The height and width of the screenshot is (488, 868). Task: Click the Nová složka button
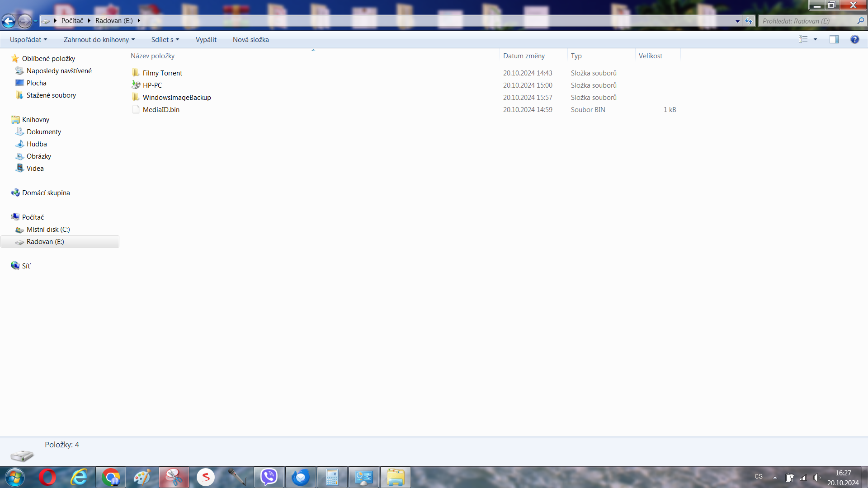pyautogui.click(x=250, y=39)
